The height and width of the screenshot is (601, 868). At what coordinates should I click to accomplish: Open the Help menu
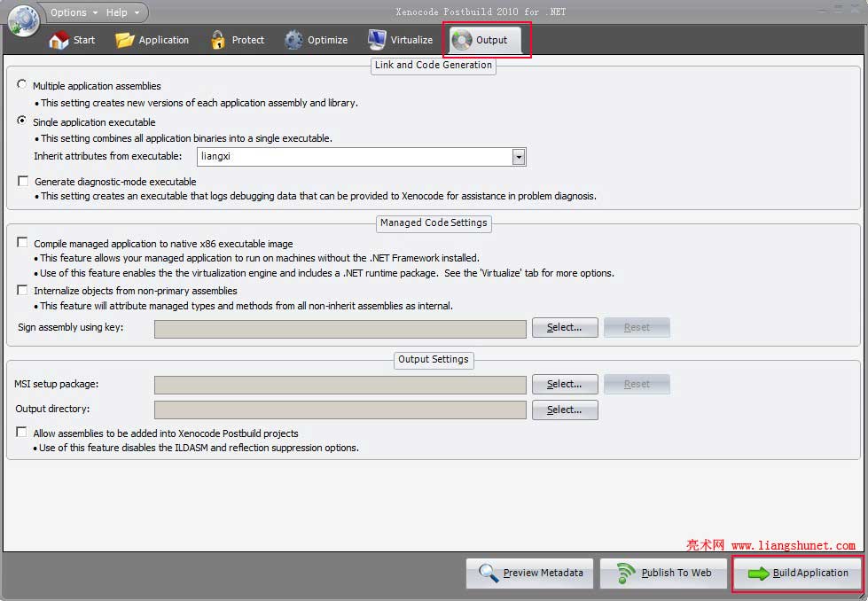coord(122,12)
